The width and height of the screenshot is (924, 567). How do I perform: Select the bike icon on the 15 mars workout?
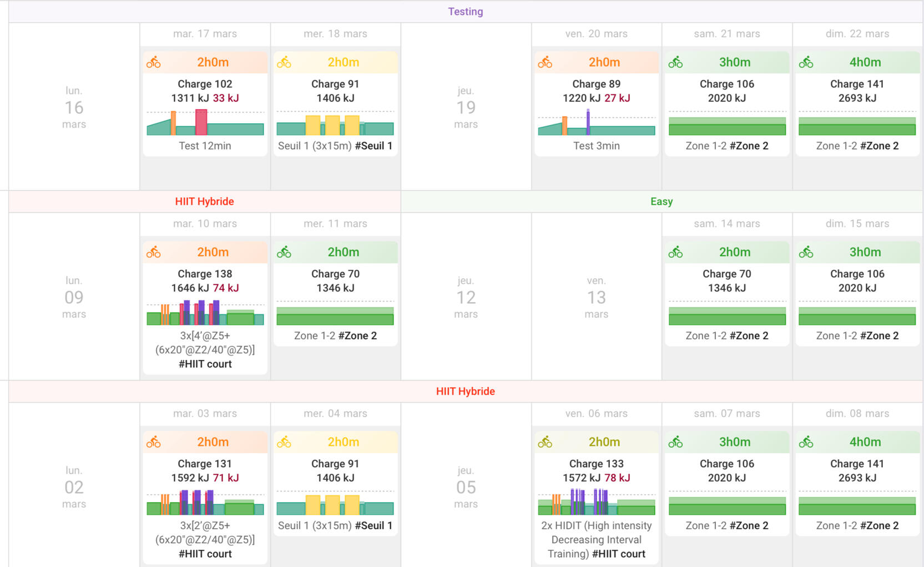point(806,252)
